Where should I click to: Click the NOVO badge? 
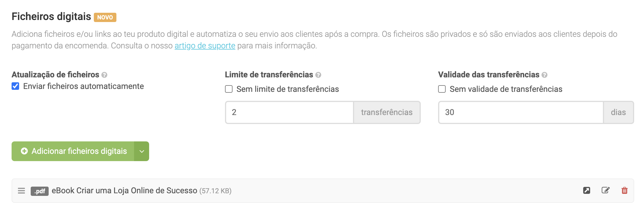tap(105, 17)
